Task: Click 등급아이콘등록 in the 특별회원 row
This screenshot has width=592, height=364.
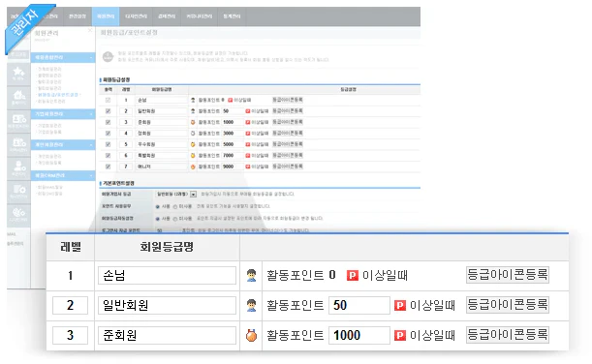Action: 288,156
